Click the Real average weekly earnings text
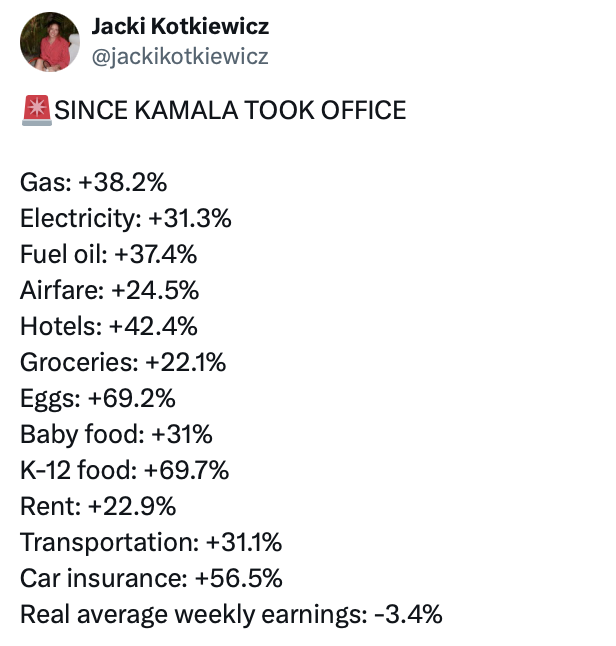This screenshot has width=616, height=646. click(194, 615)
